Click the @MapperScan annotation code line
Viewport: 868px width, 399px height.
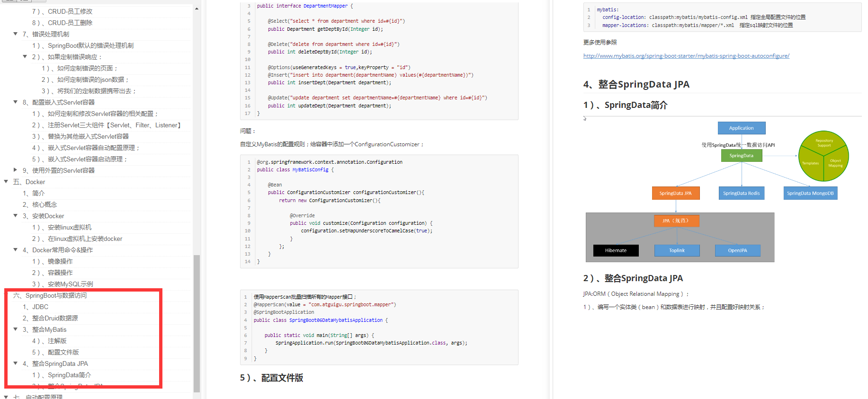(325, 305)
